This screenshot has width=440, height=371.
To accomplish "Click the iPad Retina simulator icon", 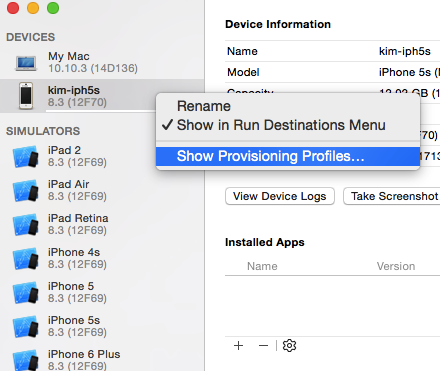I will click(x=26, y=224).
